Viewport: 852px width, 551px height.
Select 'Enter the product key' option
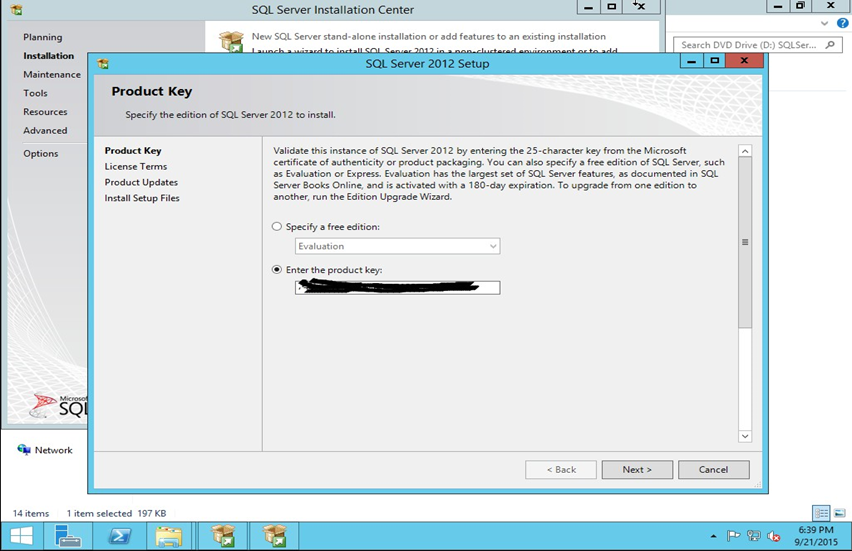point(277,270)
